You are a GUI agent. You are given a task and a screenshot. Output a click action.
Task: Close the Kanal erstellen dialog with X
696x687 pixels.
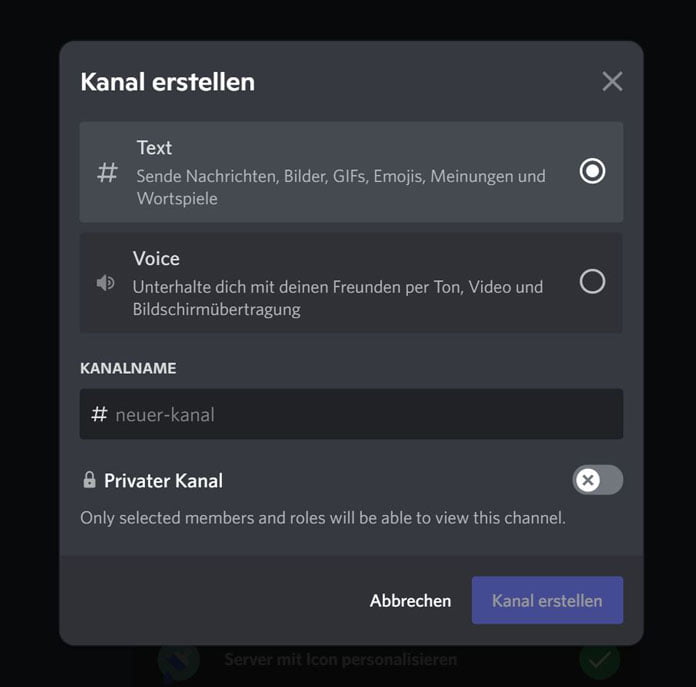tap(612, 82)
